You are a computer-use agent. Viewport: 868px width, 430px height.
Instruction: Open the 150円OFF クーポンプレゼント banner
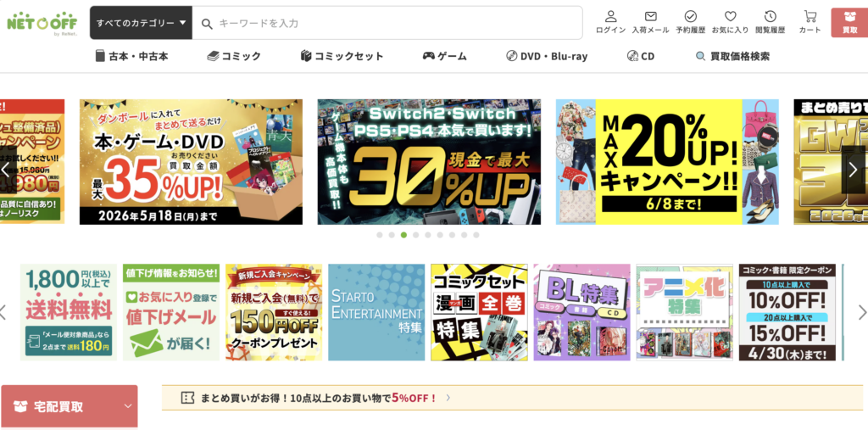click(x=274, y=312)
